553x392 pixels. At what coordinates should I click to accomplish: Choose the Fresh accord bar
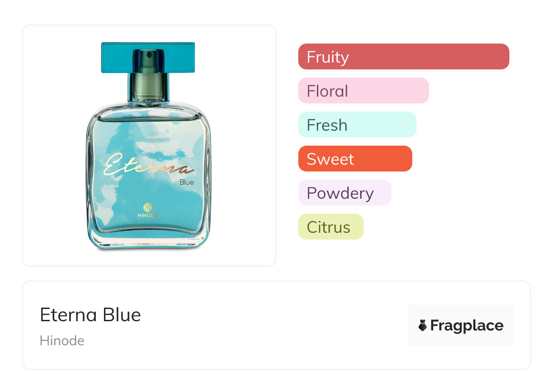pos(357,125)
